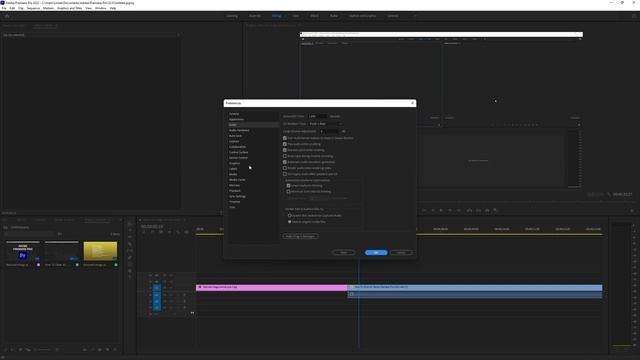This screenshot has height=360, width=640.
Task: Open New Item icon in Project panel
Action: pos(107,350)
